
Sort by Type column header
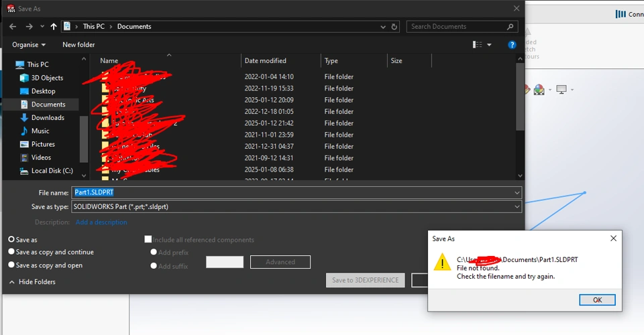[331, 61]
